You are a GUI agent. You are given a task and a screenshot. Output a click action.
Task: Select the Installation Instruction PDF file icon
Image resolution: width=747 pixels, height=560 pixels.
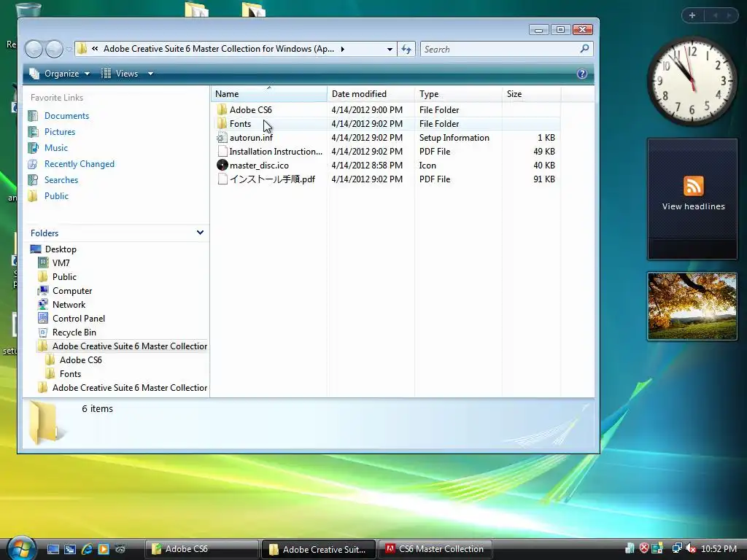tap(222, 152)
